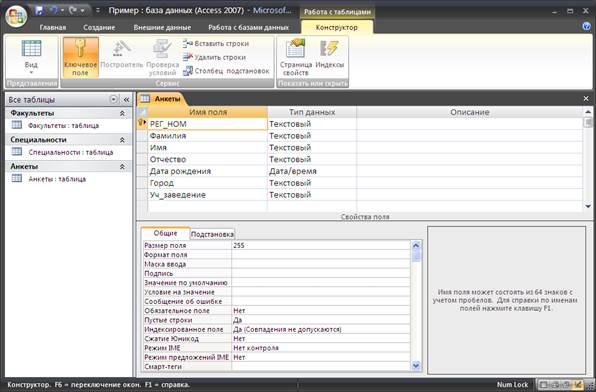Image resolution: width=596 pixels, height=392 pixels.
Task: Select the Город field name
Action: pos(208,183)
